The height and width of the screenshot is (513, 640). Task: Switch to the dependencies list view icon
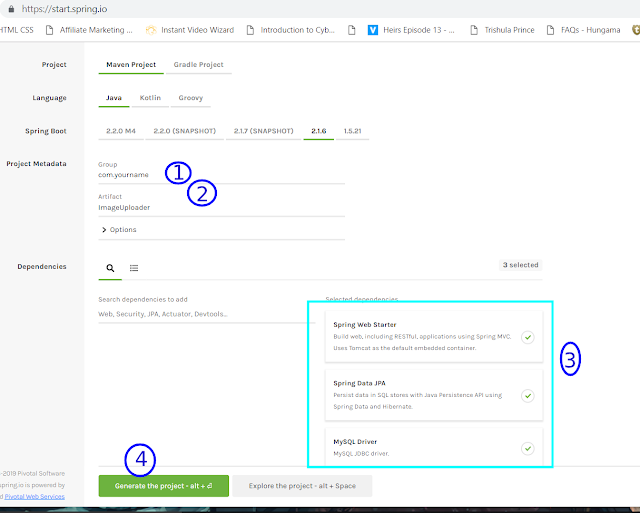pos(134,268)
